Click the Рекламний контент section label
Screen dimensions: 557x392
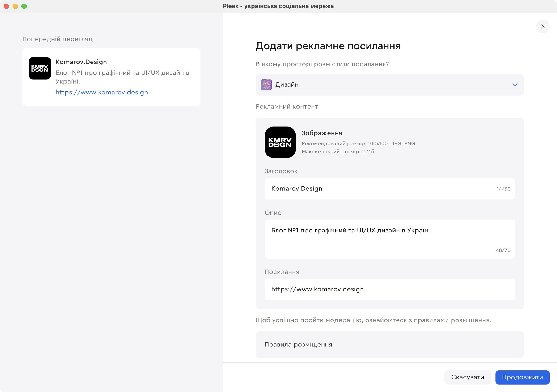click(x=287, y=106)
